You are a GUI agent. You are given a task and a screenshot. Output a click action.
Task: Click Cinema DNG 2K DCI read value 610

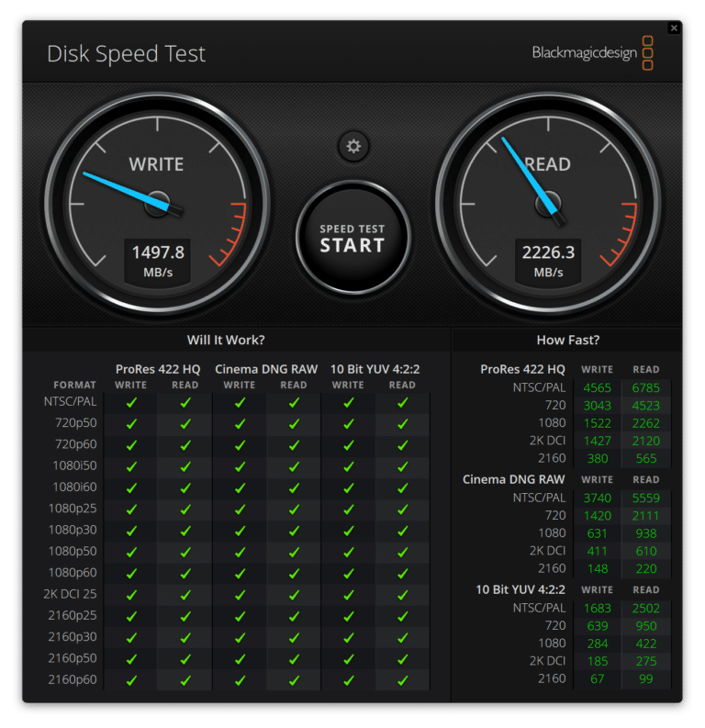pos(646,551)
